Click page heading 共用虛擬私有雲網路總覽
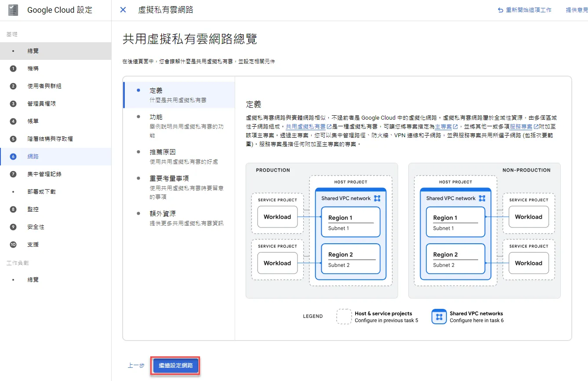This screenshot has height=381, width=588. (190, 39)
